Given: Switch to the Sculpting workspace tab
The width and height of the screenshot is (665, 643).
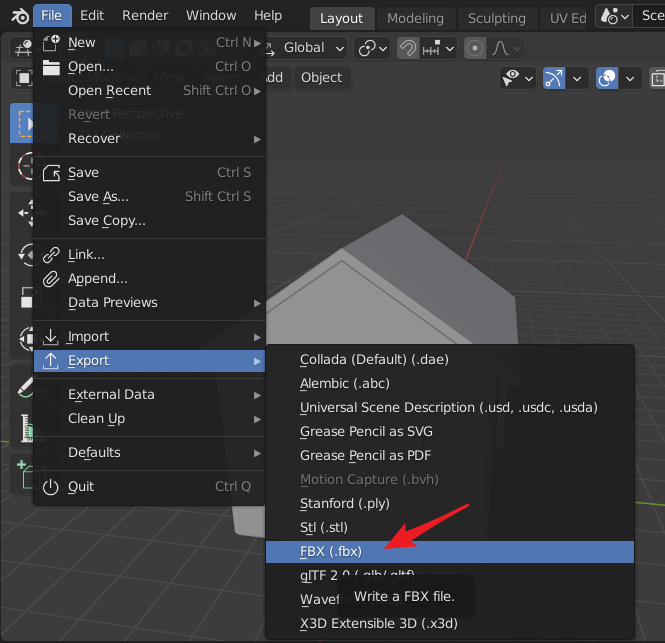Looking at the screenshot, I should tap(497, 19).
